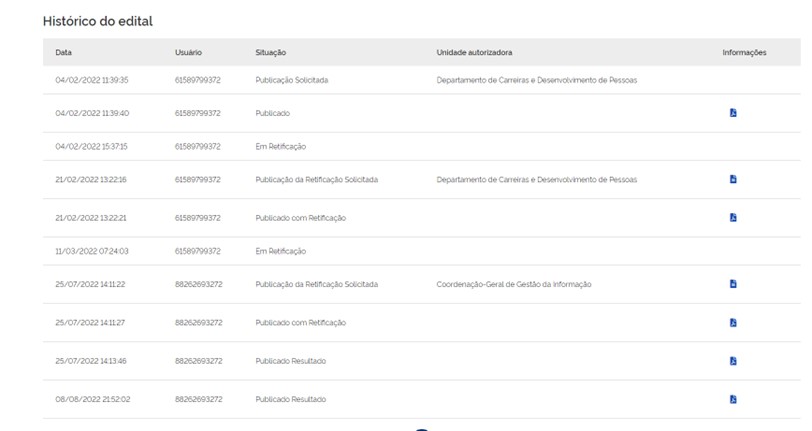Image resolution: width=812 pixels, height=431 pixels.
Task: Click Coordenação-Geral de Gestão da Informação text
Action: click(x=514, y=284)
